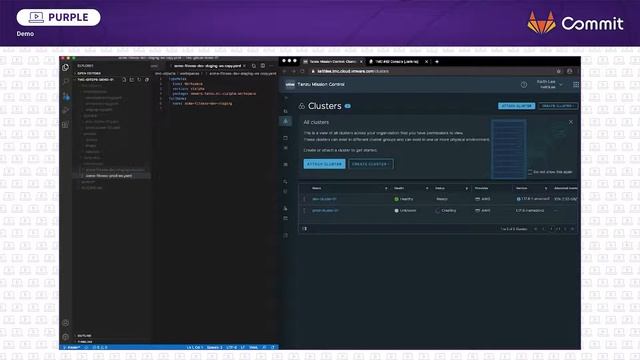Click top ATTACH CLUSTER button
The image size is (640, 360).
516,106
